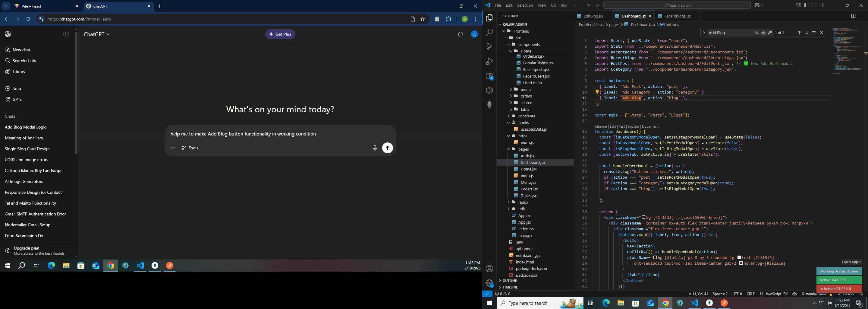Open Chrome tab search dropdown
This screenshot has width=868, height=309.
[6, 6]
